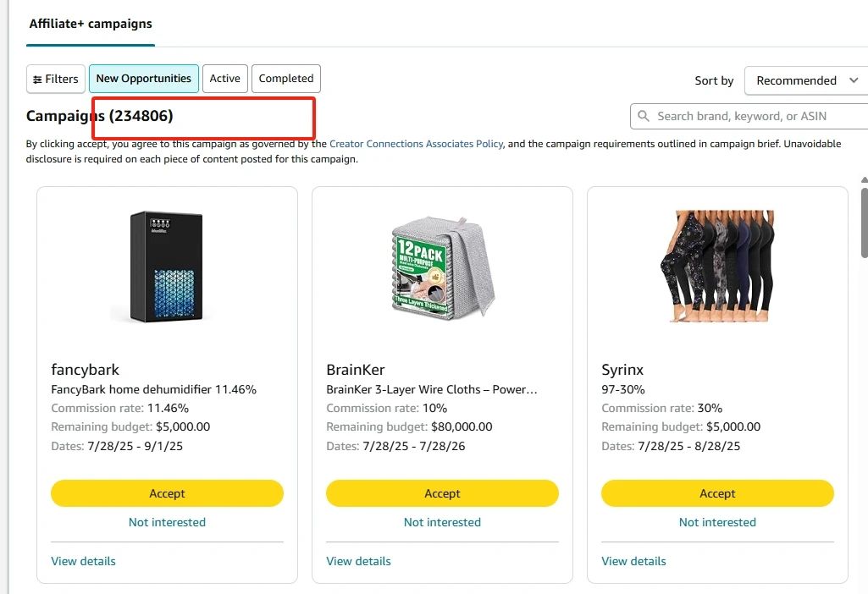Open the Syrinx leggings product image
Screen dimensions: 868x594
(x=717, y=266)
